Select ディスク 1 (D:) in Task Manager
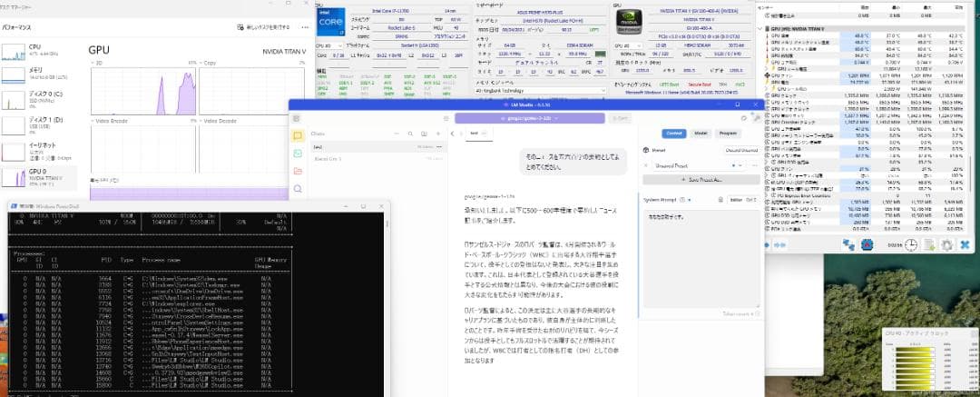The width and height of the screenshot is (980, 397). coord(39,126)
